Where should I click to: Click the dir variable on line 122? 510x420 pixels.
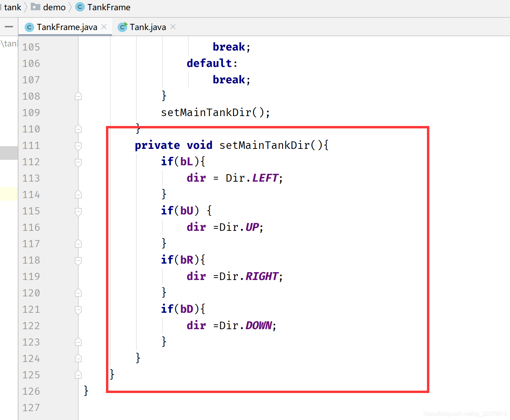click(196, 325)
